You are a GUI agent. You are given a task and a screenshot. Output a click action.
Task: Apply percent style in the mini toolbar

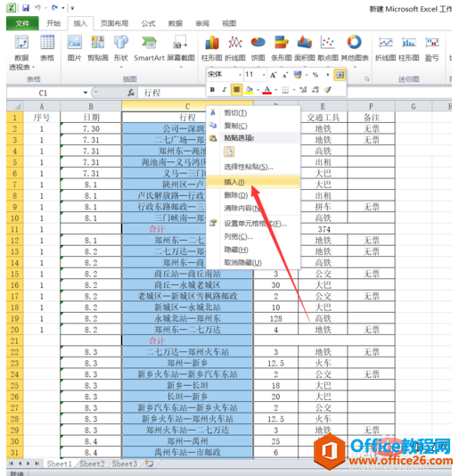coord(316,75)
